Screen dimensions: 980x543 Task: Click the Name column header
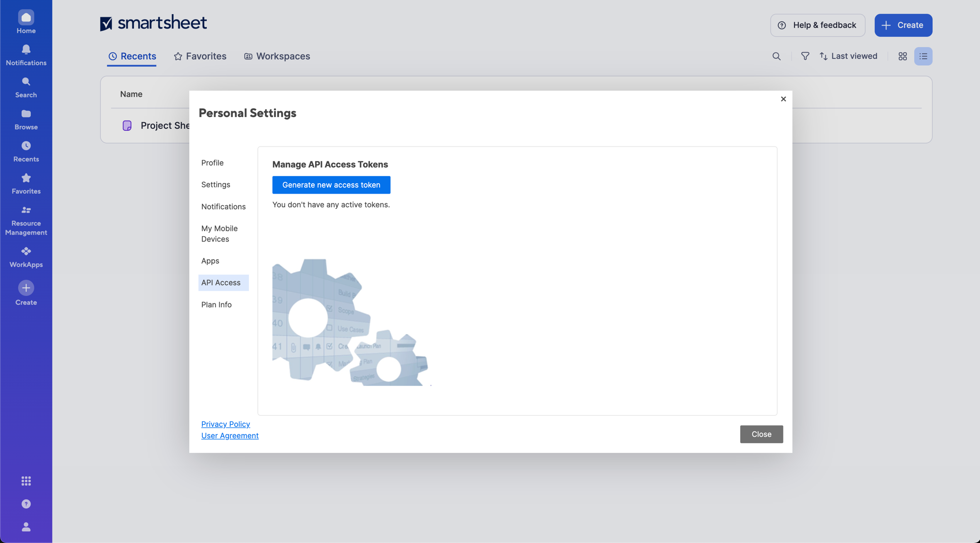[x=131, y=94]
